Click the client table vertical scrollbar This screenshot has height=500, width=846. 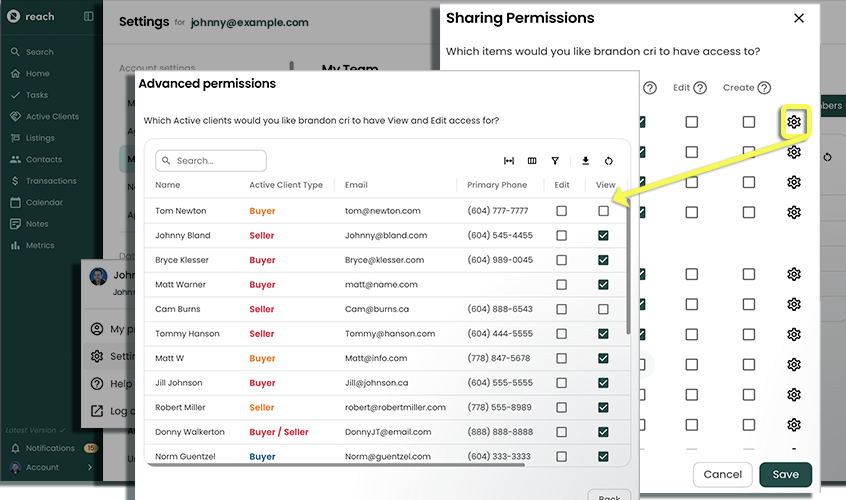627,270
